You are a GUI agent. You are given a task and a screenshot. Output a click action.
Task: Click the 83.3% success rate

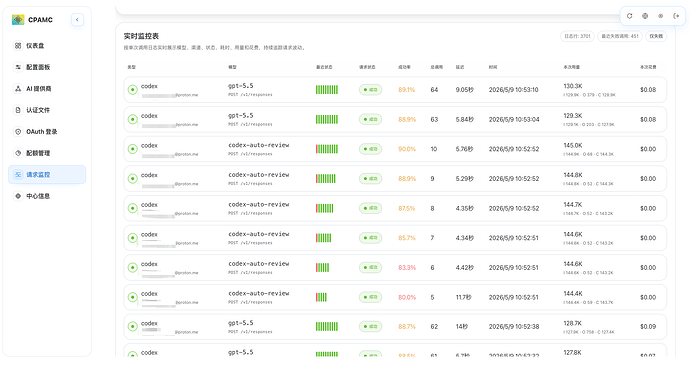click(x=407, y=268)
